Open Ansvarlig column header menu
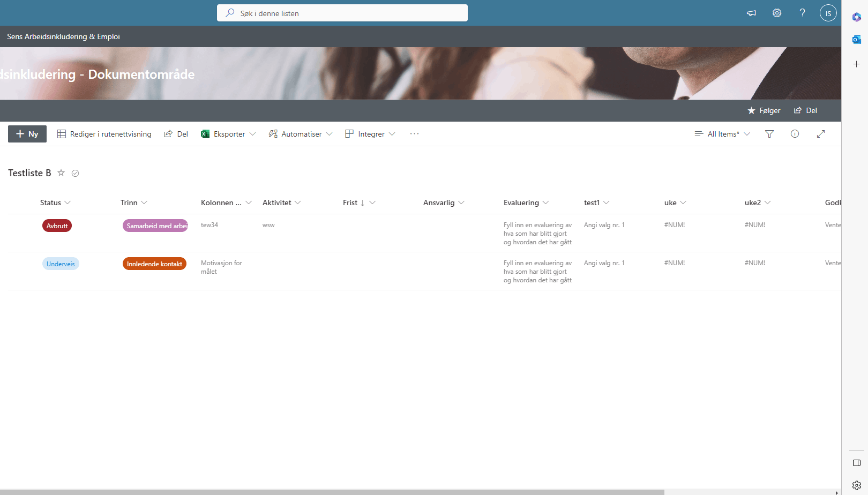The image size is (868, 495). pyautogui.click(x=444, y=202)
